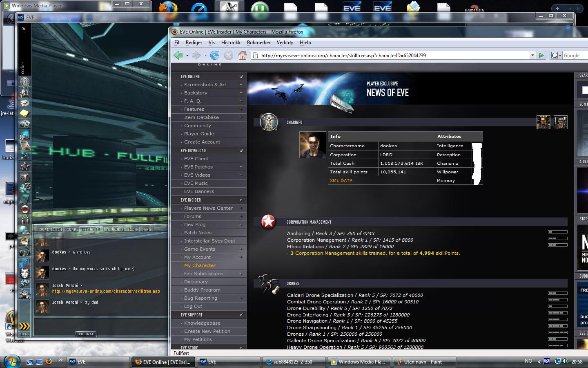Open the address bar URL history dropdown
The height and width of the screenshot is (368, 588).
coord(532,55)
